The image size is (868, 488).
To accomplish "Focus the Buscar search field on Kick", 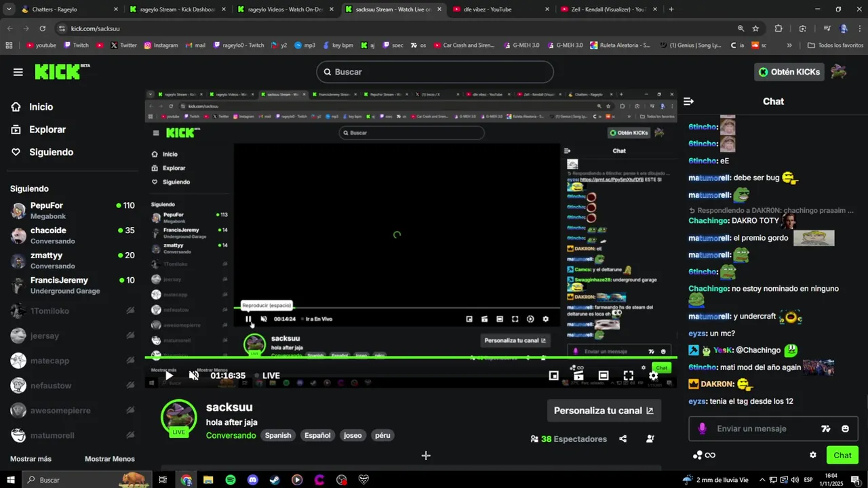I will click(x=435, y=72).
